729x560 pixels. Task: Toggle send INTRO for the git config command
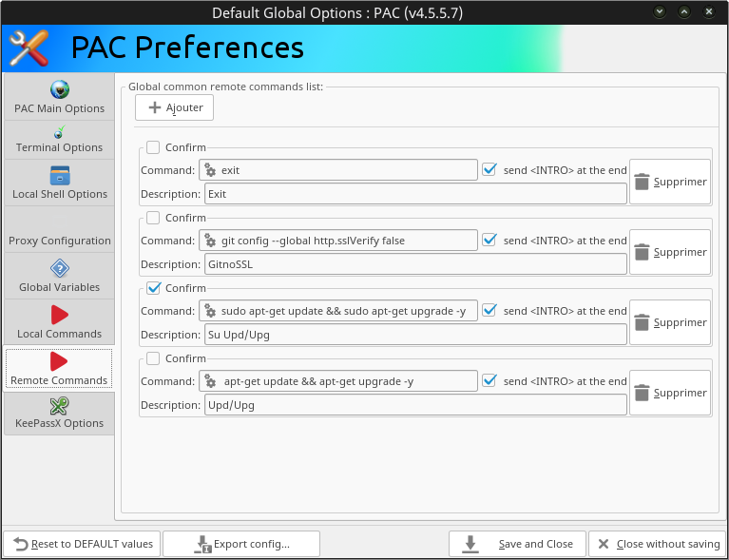pyautogui.click(x=489, y=240)
